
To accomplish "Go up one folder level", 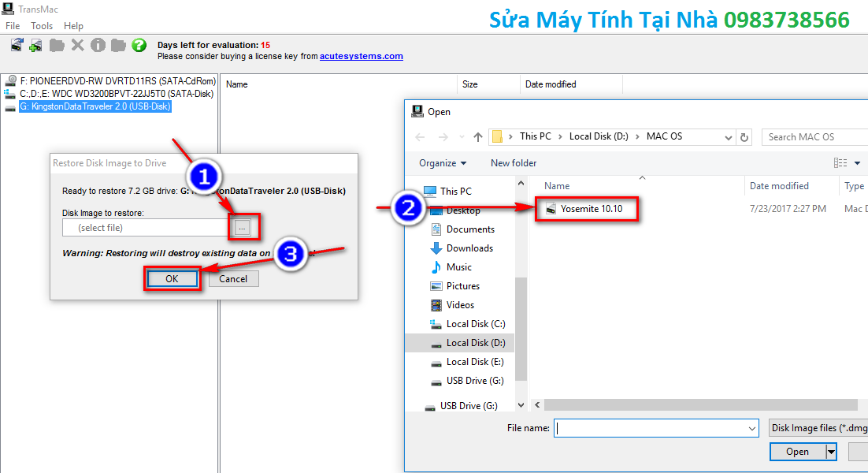I will click(x=478, y=137).
